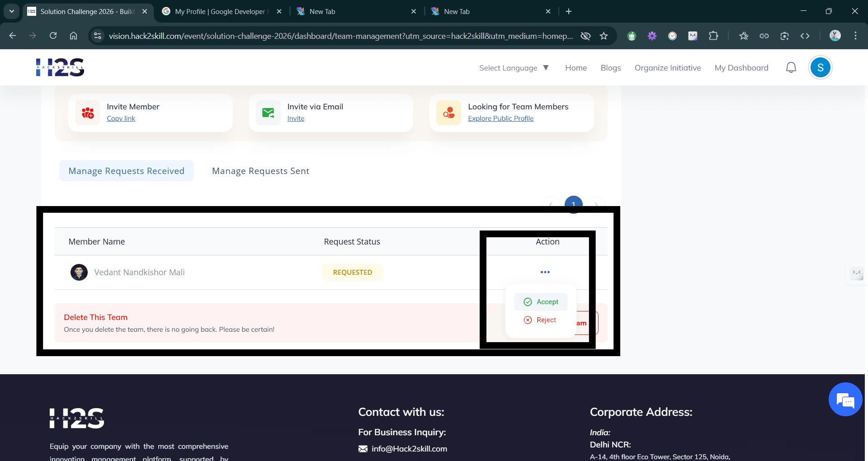Click the tracking protection eye icon

pos(585,36)
